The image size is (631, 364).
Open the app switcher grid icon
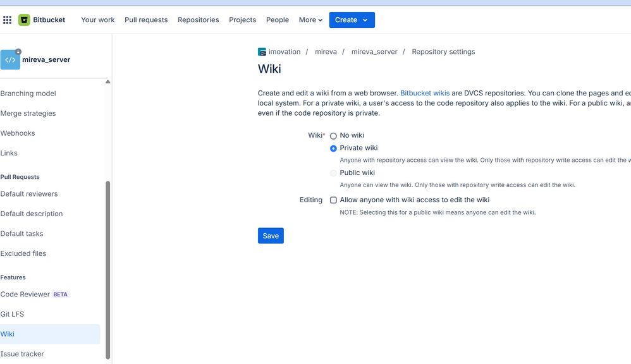8,20
